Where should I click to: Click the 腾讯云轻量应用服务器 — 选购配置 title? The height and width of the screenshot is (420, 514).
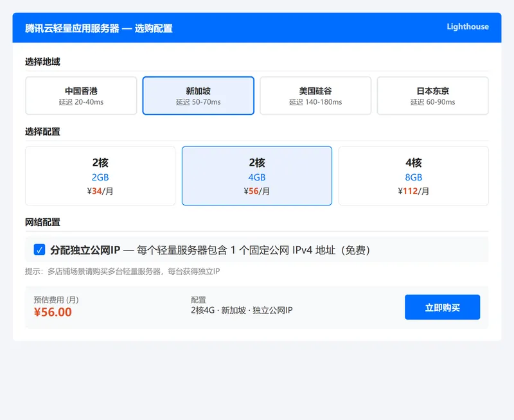click(x=99, y=28)
